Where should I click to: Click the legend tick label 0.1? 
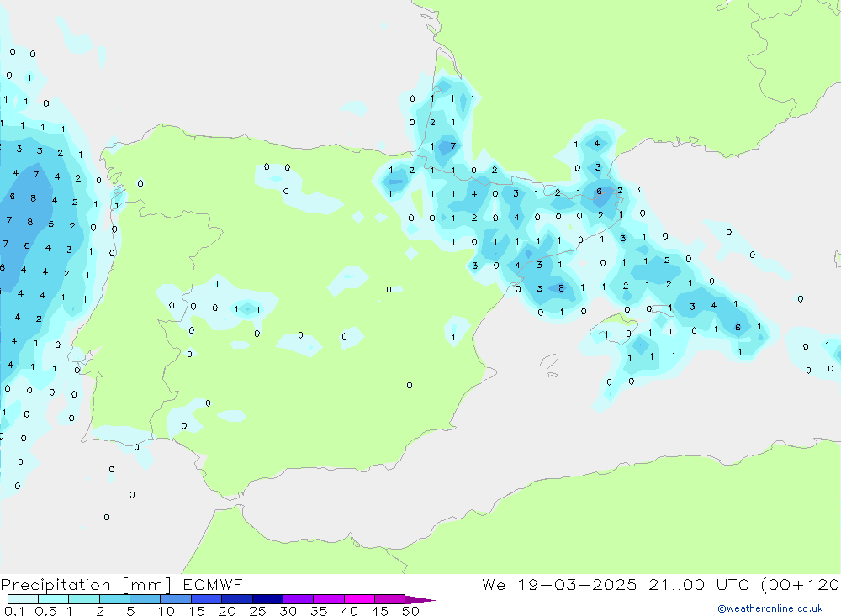point(14,611)
